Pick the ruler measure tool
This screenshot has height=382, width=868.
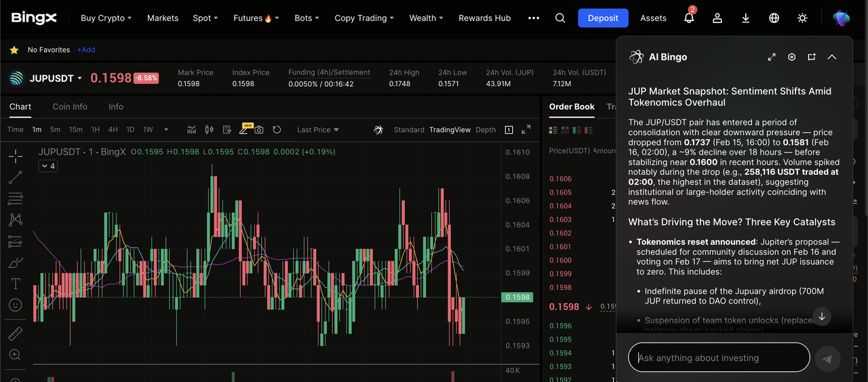click(x=15, y=333)
